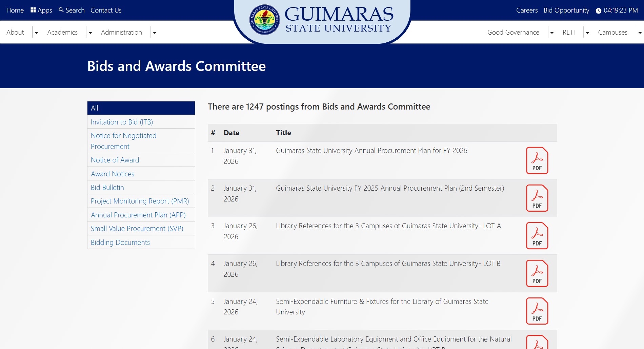
Task: Select the All category in sidebar
Action: (x=141, y=108)
